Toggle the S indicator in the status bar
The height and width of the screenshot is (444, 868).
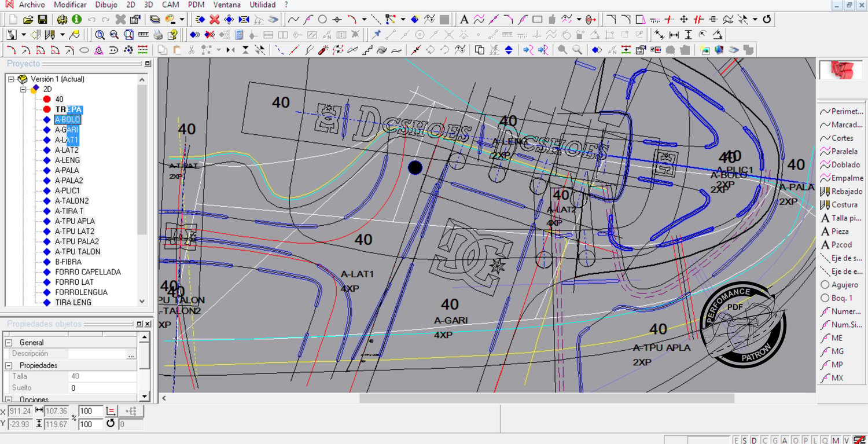[x=744, y=440]
